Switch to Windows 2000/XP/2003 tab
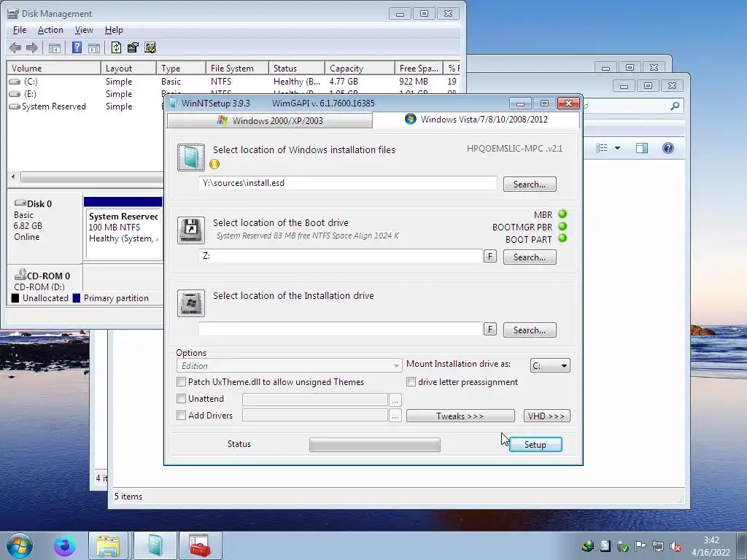 click(270, 120)
